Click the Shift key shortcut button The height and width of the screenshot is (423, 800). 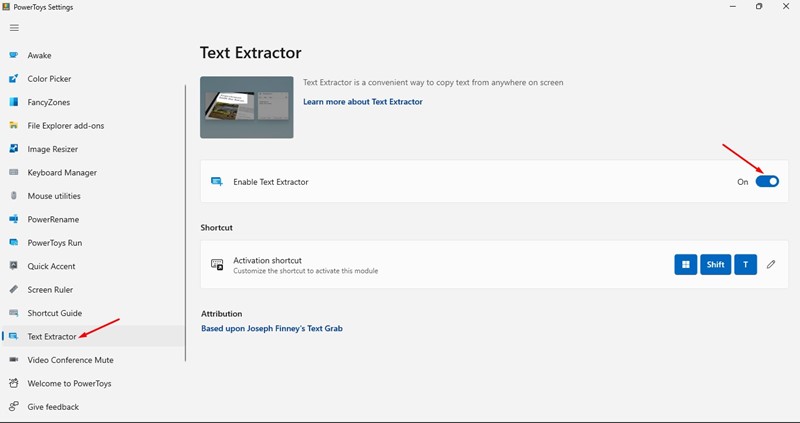[x=715, y=265]
